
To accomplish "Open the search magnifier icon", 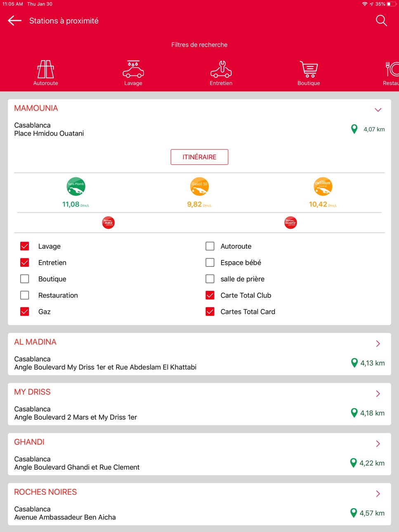I will [381, 21].
